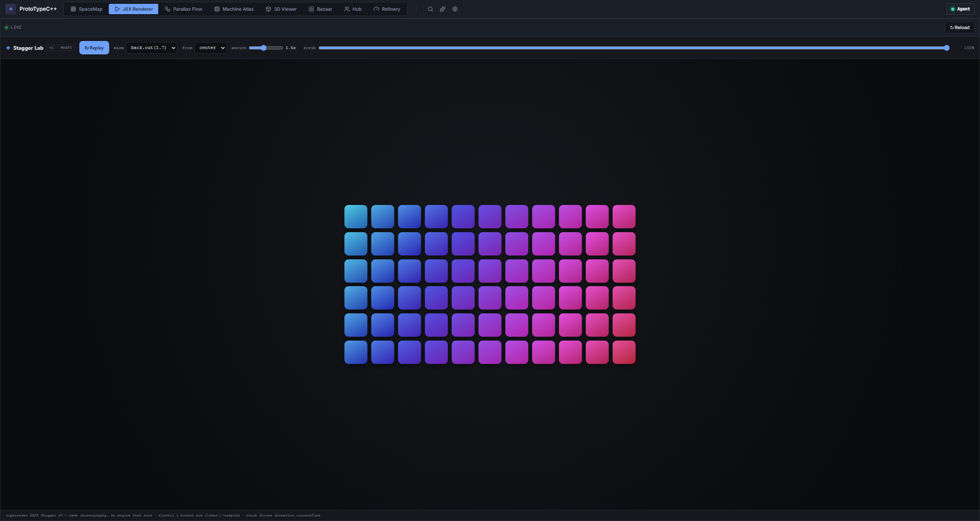Open the 3D Viewer tab

[281, 9]
